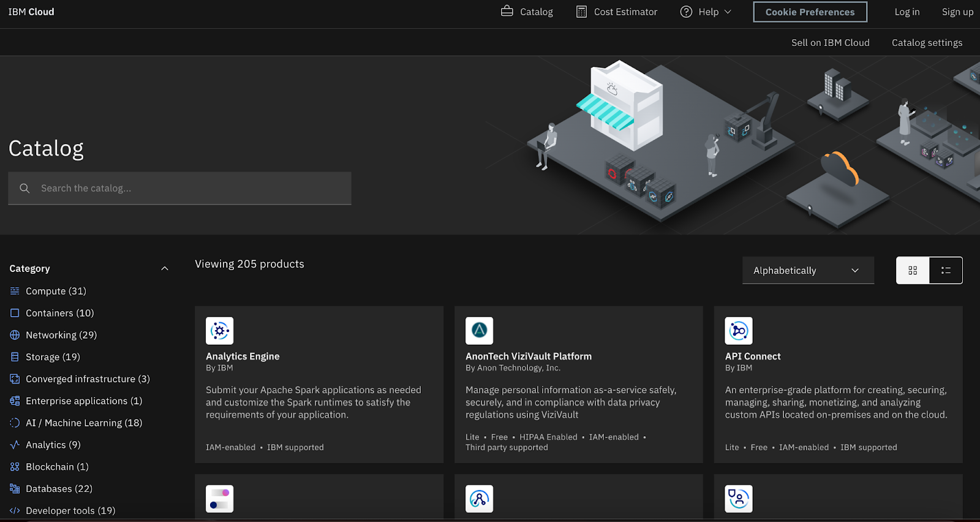Click the Blockchain category icon
The width and height of the screenshot is (980, 522).
(x=15, y=467)
